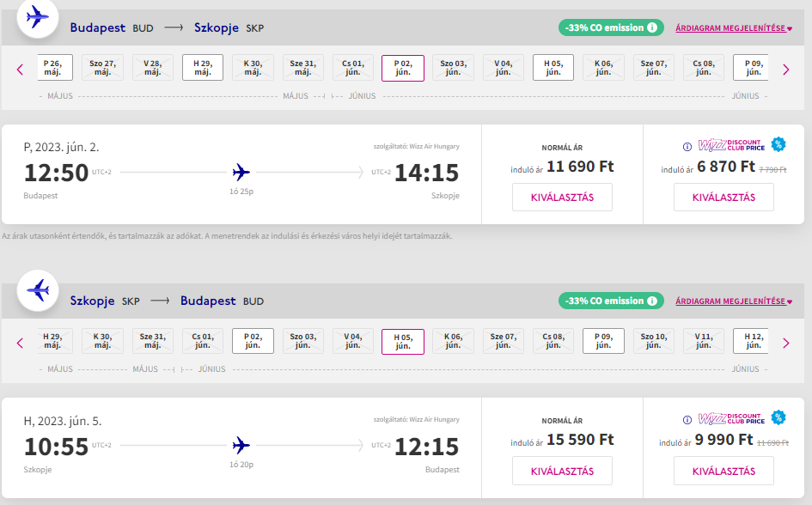812x505 pixels.
Task: Click the outbound Wizz airplane logo circle
Action: [x=38, y=16]
